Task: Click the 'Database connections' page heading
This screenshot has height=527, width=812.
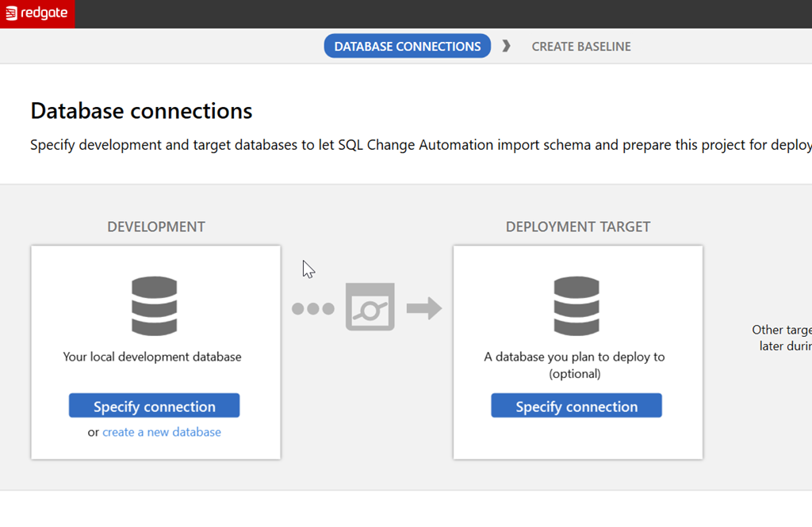Action: [x=141, y=111]
